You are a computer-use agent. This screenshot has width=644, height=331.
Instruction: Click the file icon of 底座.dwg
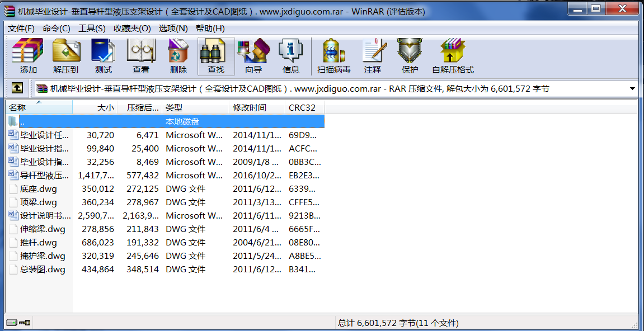[x=13, y=189]
